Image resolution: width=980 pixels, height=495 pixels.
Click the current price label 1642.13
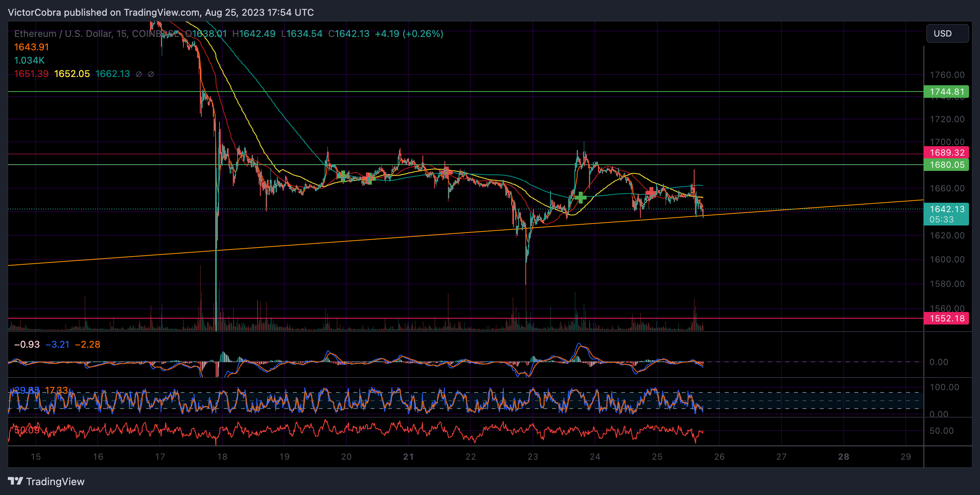[946, 209]
